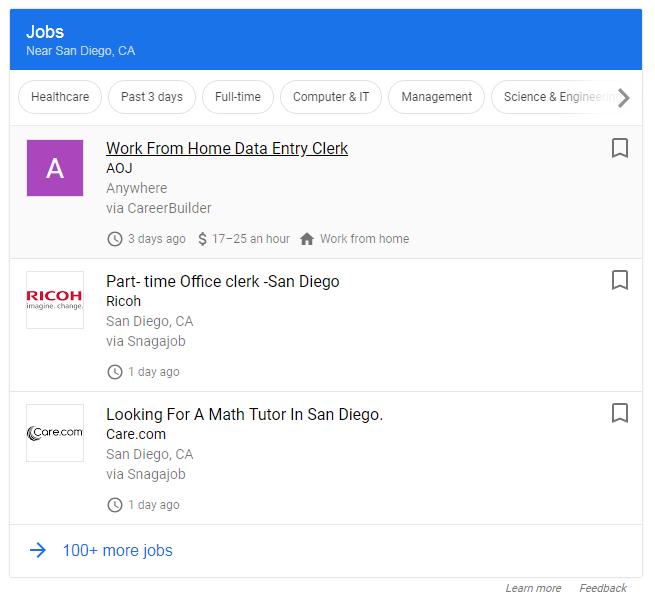The image size is (655, 603).
Task: Select the Full-time filter chip
Action: (238, 97)
